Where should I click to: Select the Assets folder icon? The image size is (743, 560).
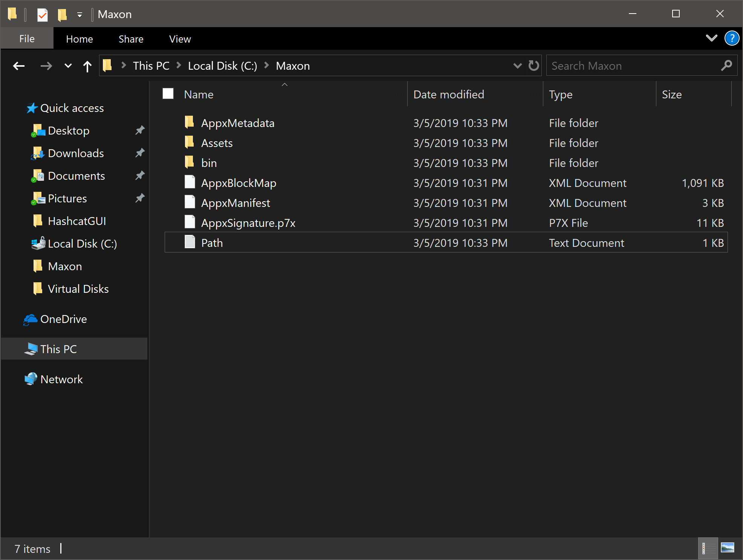[190, 142]
